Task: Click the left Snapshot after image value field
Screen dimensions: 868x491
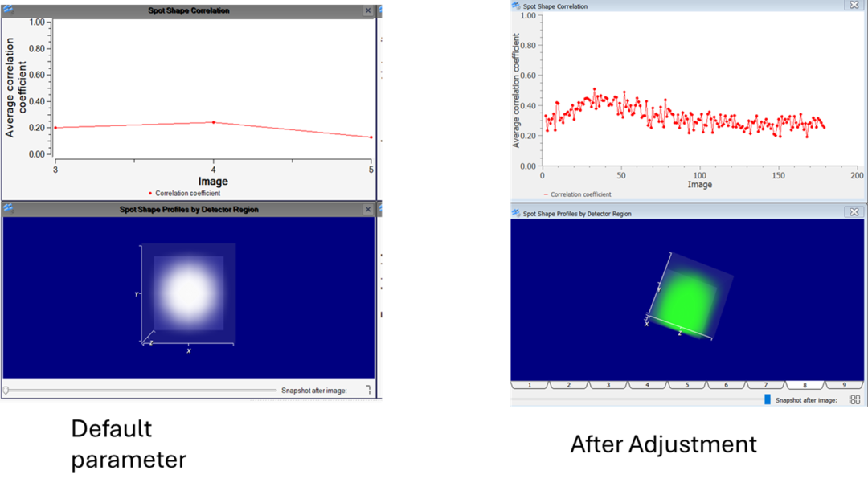Action: (x=368, y=391)
